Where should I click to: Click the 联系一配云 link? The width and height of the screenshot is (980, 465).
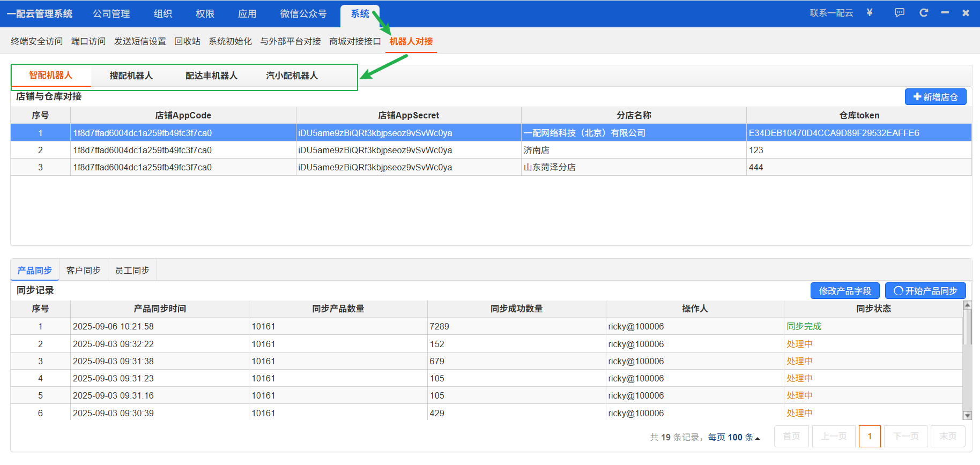(x=831, y=13)
